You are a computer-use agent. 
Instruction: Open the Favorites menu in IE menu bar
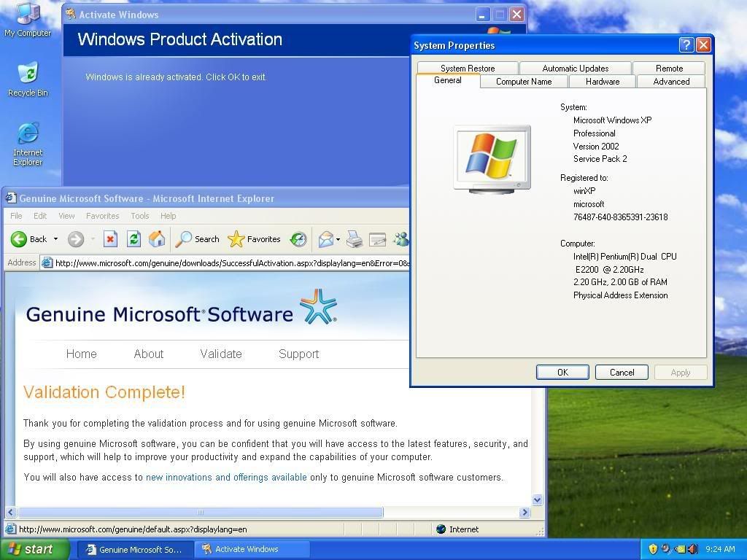[x=102, y=216]
